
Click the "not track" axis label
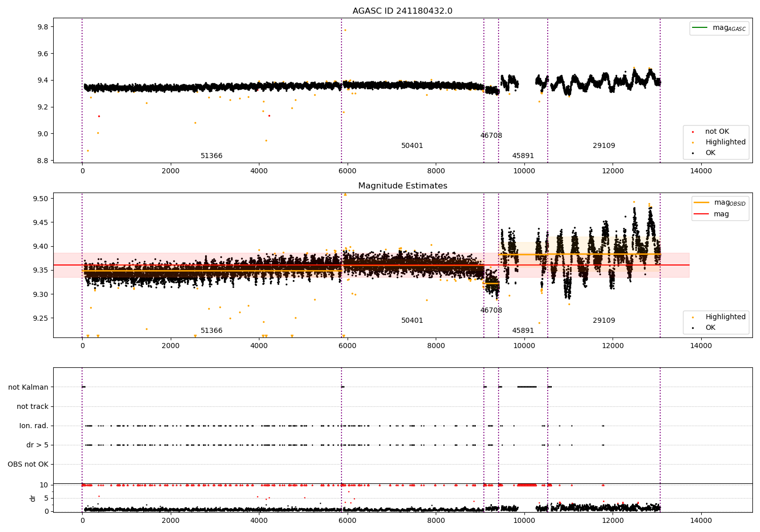(32, 406)
